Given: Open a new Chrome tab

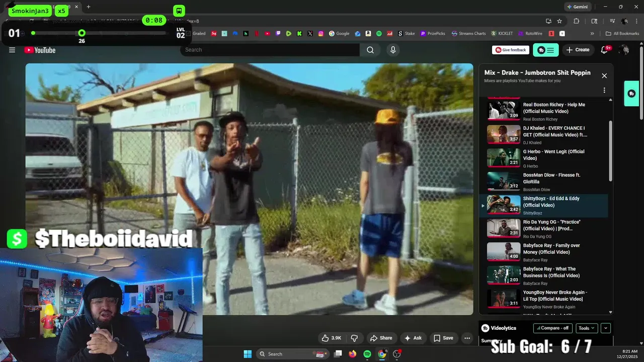Looking at the screenshot, I should point(88,7).
